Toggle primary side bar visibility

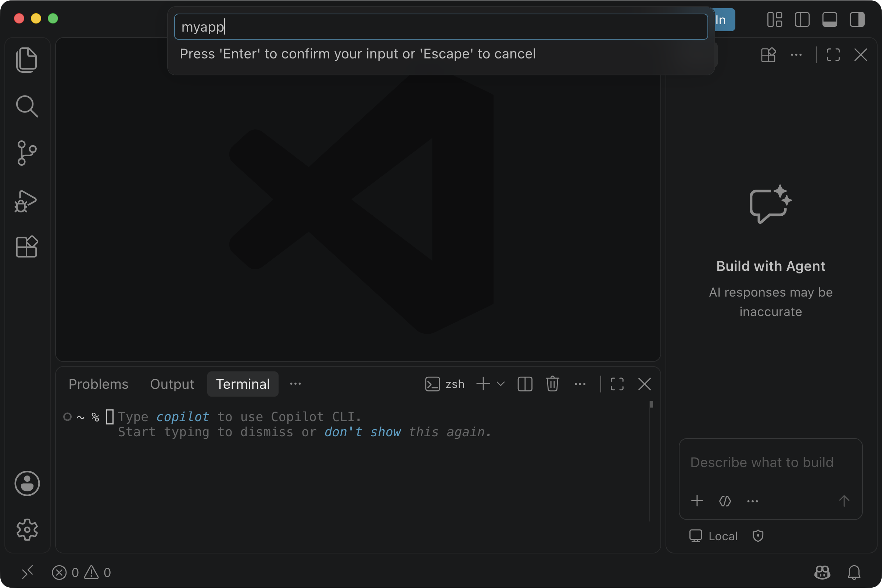click(x=802, y=19)
